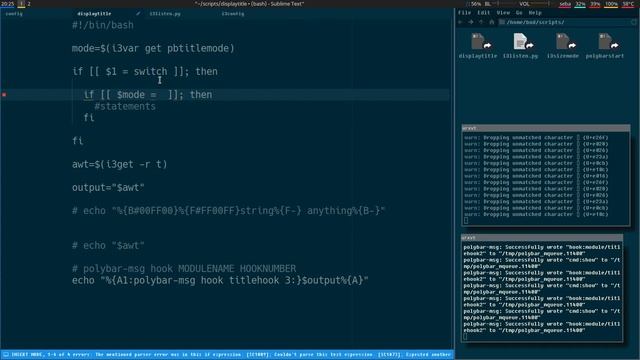Click the 39% indicator in polybar
The width and height of the screenshot is (640, 360).
click(x=595, y=4)
